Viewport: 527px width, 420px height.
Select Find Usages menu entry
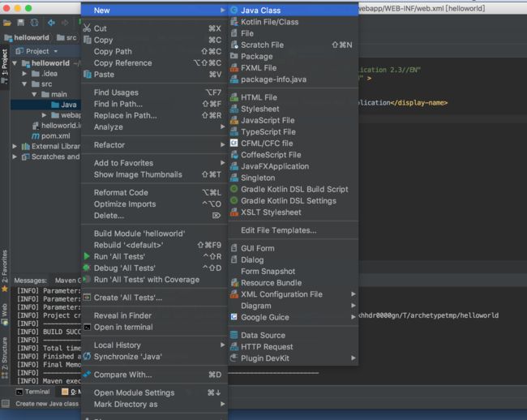pyautogui.click(x=154, y=92)
